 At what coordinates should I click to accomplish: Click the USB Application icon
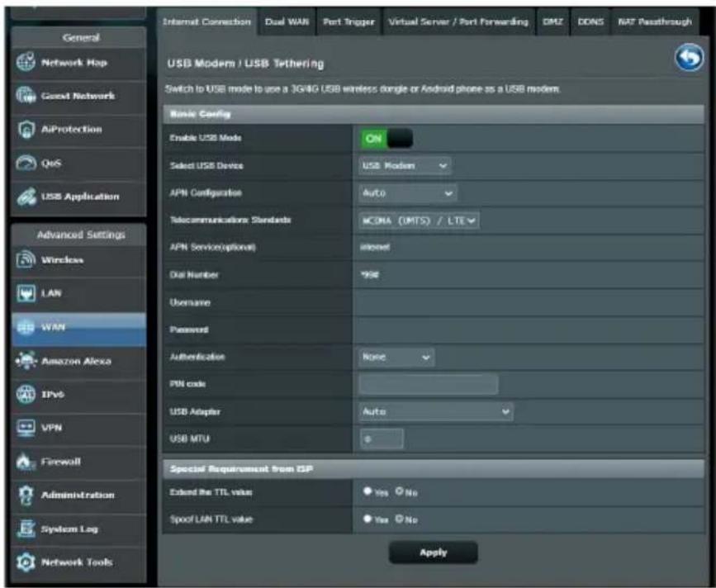[x=26, y=197]
